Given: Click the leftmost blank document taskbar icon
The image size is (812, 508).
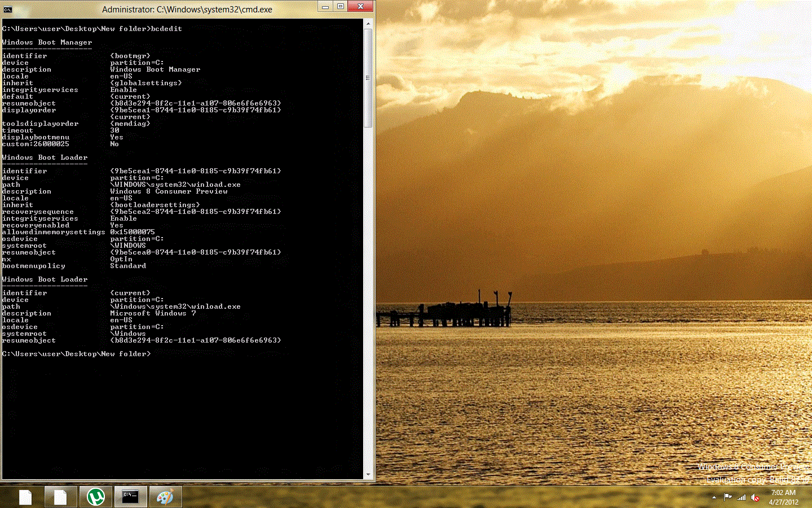Looking at the screenshot, I should (x=26, y=497).
